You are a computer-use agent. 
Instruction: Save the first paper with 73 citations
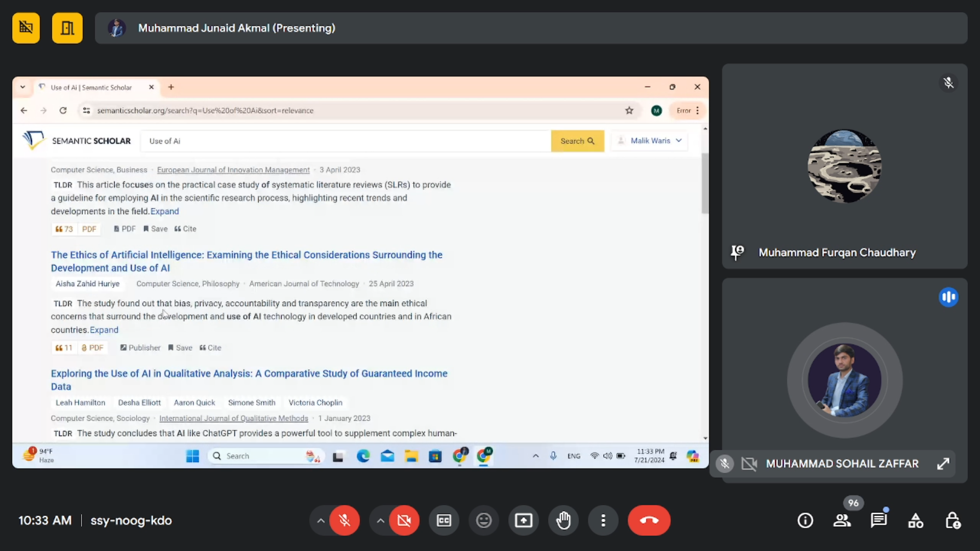[156, 229]
